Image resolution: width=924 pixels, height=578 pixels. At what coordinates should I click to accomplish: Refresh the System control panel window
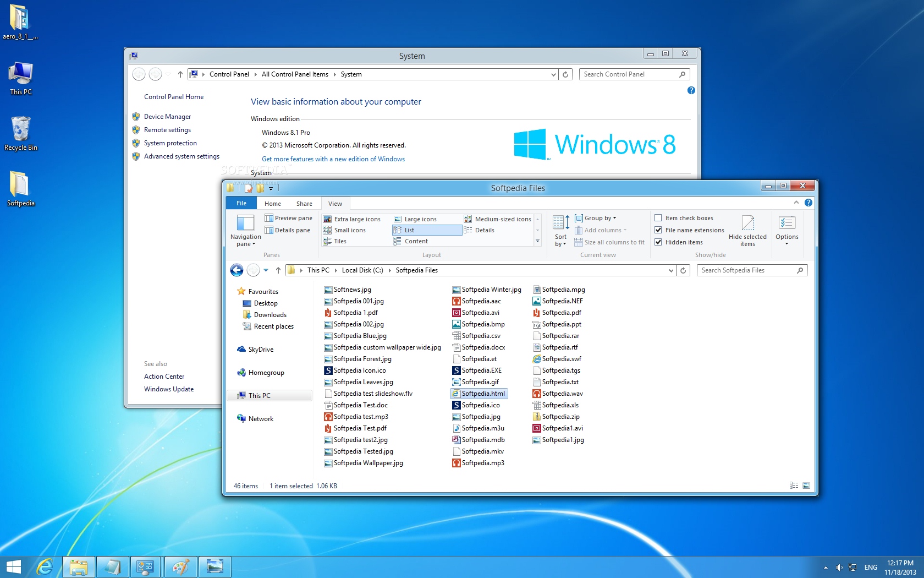click(565, 74)
